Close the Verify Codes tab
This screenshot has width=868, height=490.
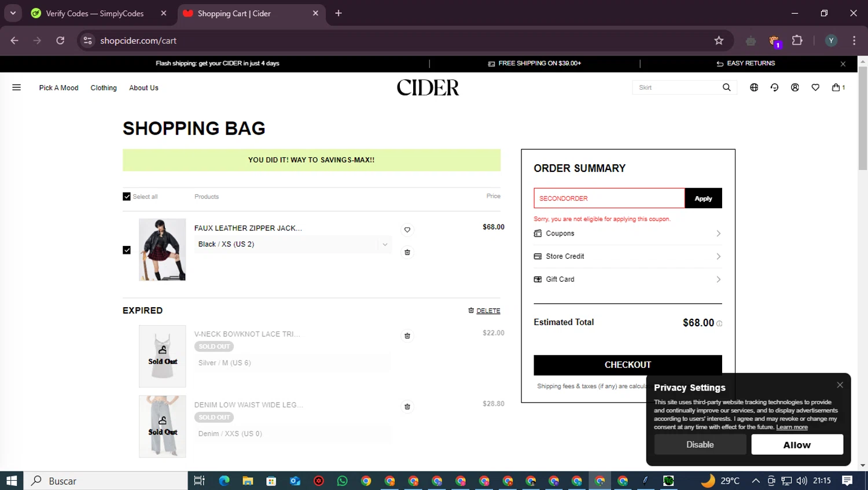(x=164, y=13)
